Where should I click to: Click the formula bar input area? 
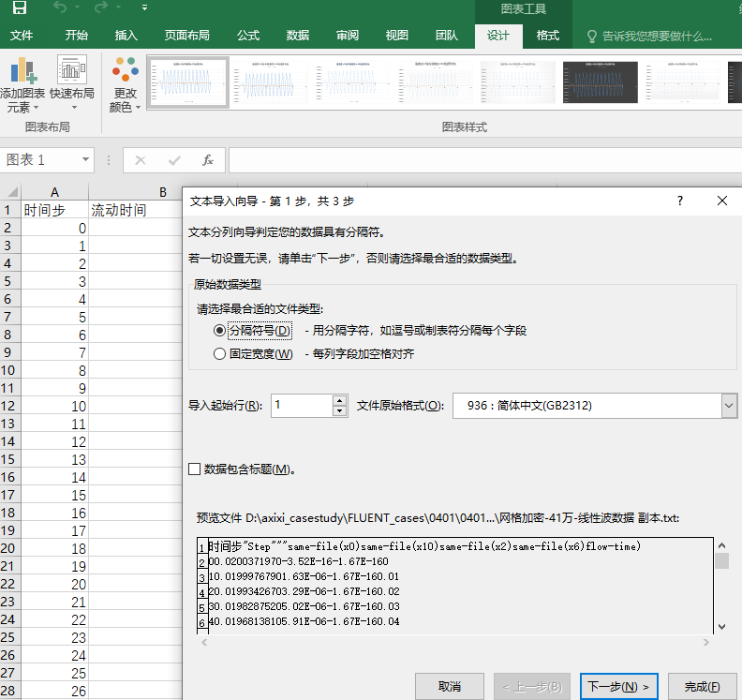[x=485, y=160]
